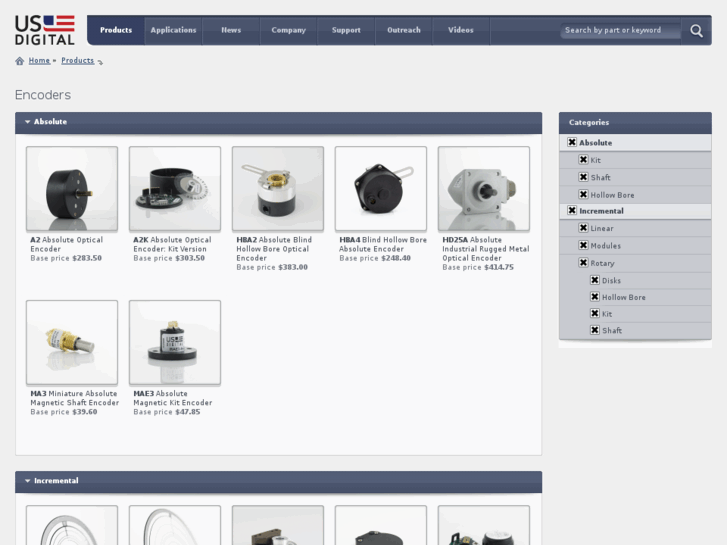Screen dimensions: 727x545
Task: Click the search by part or keyword field
Action: tap(620, 30)
